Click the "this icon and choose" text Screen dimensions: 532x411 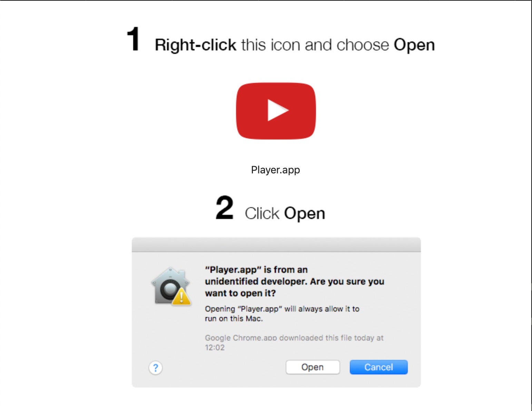[x=315, y=45]
